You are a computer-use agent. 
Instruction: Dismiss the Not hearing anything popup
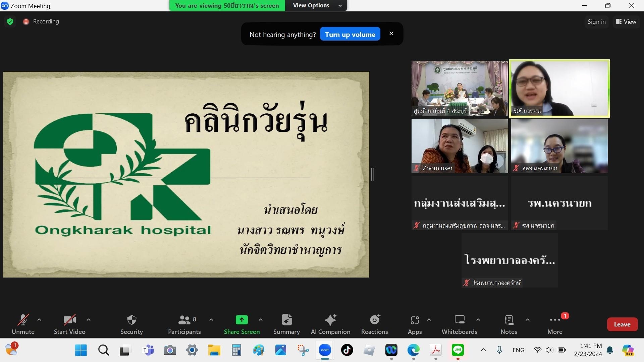click(391, 34)
